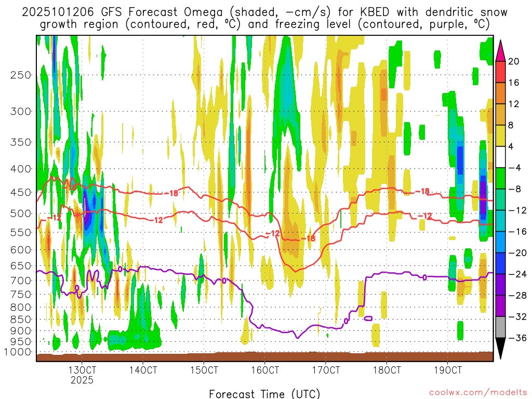
Task: Select the '500' pressure level label
Action: pyautogui.click(x=21, y=214)
